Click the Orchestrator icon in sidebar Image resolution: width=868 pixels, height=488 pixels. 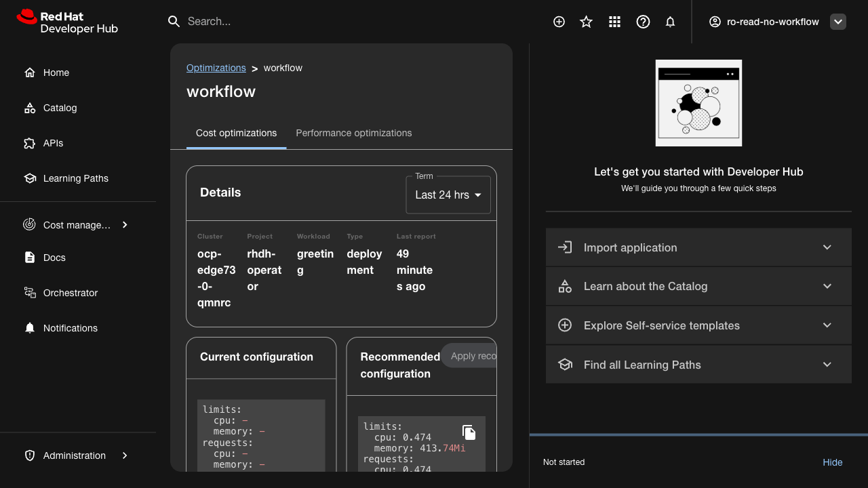coord(30,293)
